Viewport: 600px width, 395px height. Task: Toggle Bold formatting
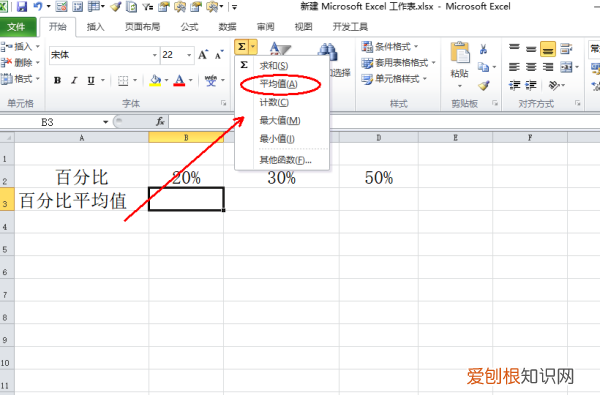tap(57, 80)
